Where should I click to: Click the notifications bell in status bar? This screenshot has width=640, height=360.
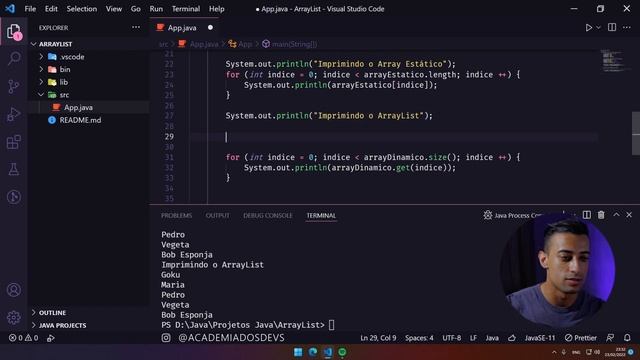(x=627, y=338)
